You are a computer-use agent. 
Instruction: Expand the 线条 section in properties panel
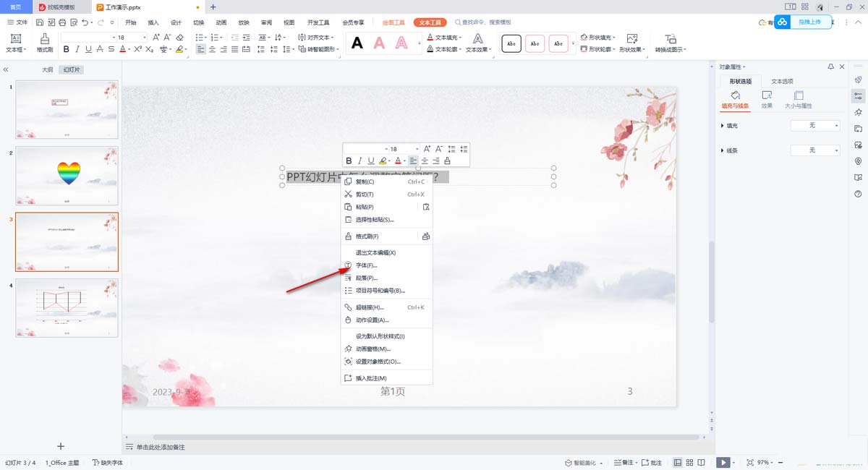pyautogui.click(x=723, y=150)
